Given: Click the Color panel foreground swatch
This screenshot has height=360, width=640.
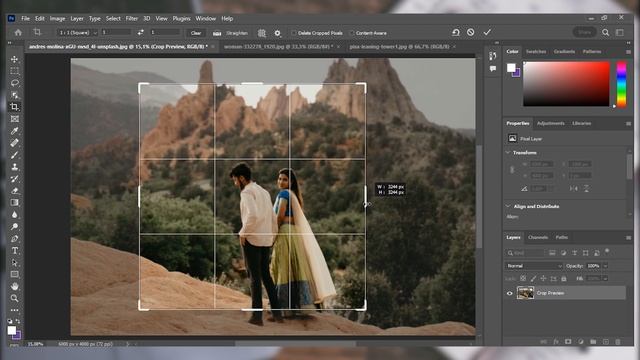Looking at the screenshot, I should [511, 68].
